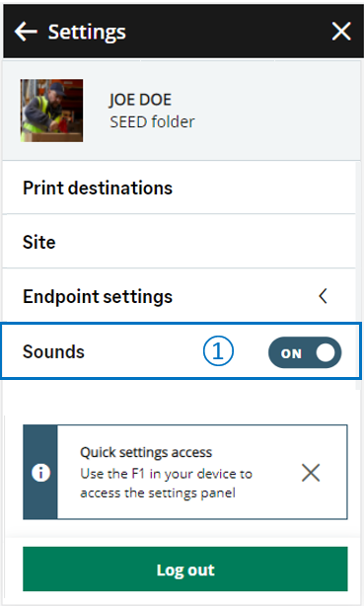Dismiss the Quick settings access notice
The image size is (364, 606).
pos(311,473)
